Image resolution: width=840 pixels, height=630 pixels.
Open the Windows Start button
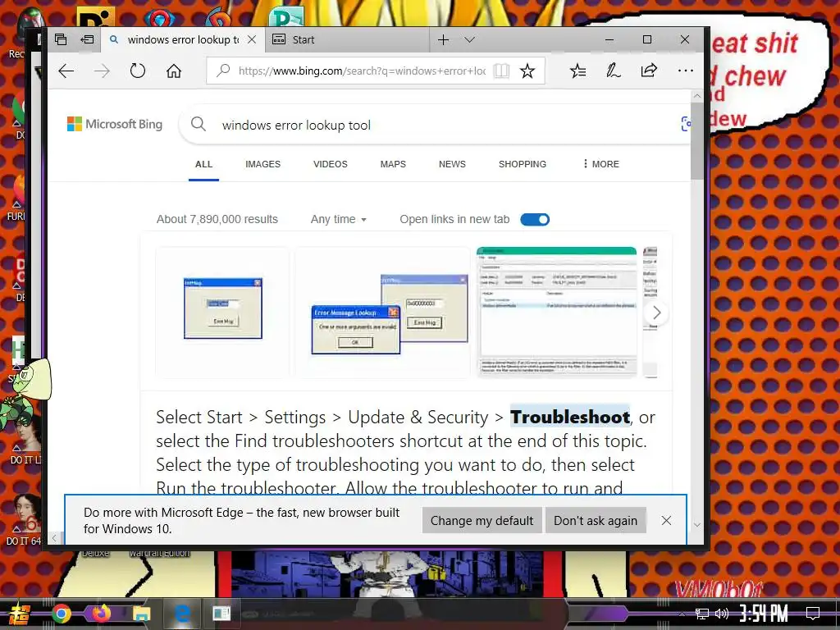(x=20, y=614)
